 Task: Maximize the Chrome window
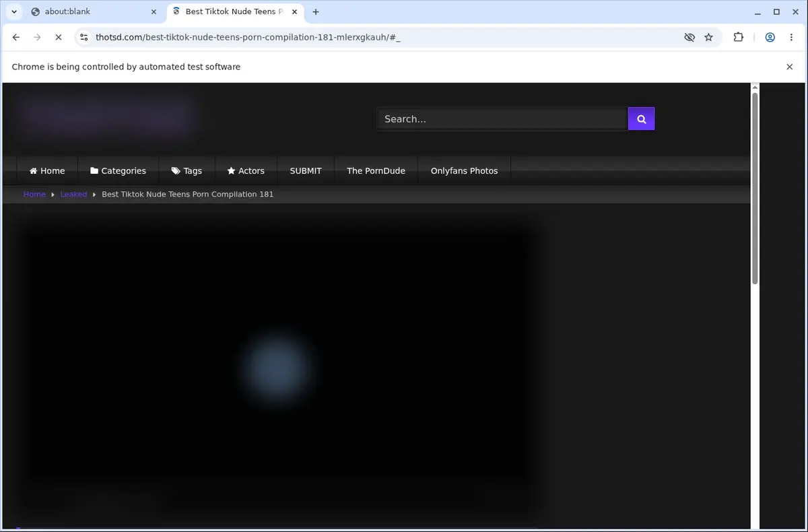pos(776,11)
